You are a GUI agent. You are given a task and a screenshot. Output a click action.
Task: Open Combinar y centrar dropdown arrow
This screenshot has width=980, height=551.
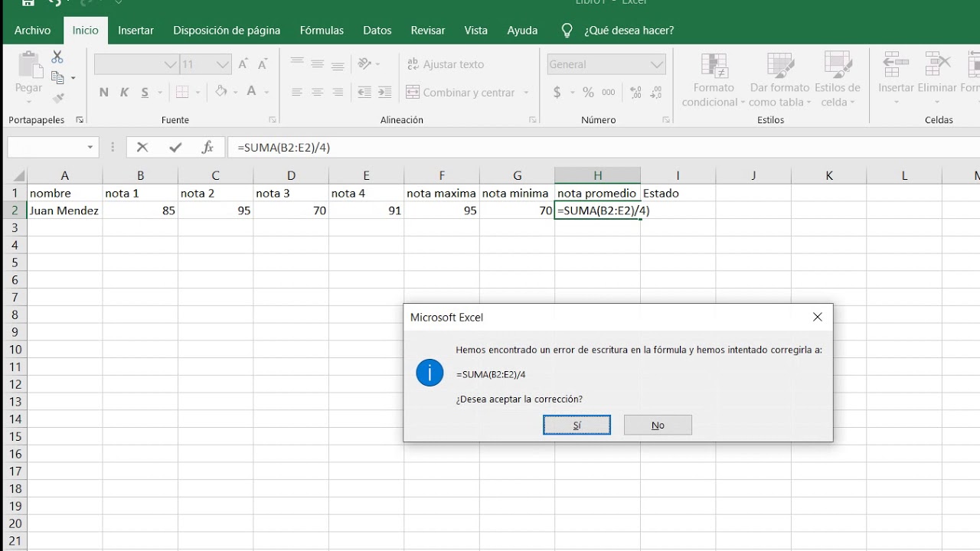(526, 93)
